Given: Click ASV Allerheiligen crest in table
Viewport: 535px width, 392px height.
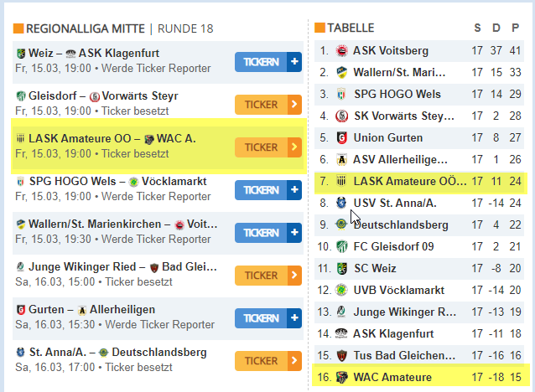Looking at the screenshot, I should pyautogui.click(x=341, y=159).
